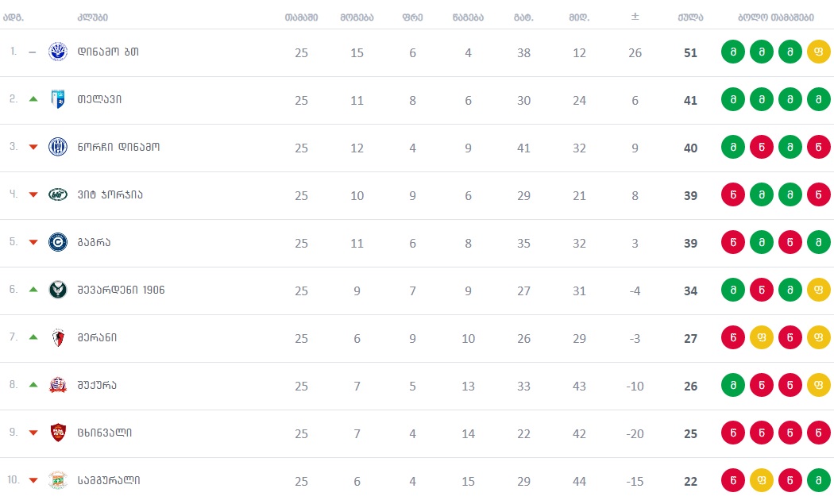Click the green up arrow beside თელავი

coord(33,99)
